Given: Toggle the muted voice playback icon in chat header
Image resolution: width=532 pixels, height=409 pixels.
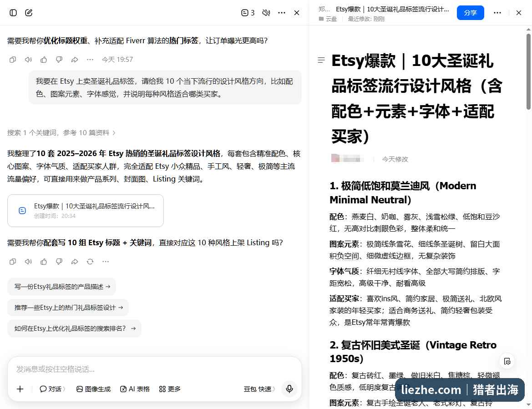Looking at the screenshot, I should tap(266, 13).
